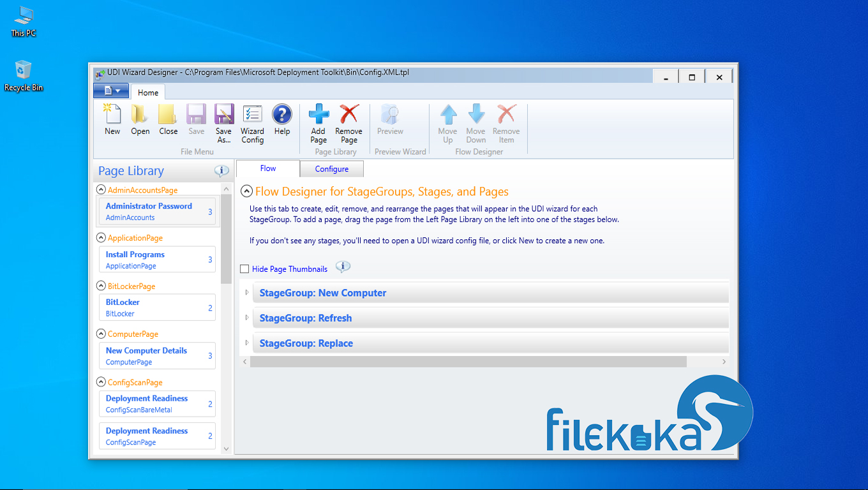Image resolution: width=868 pixels, height=490 pixels.
Task: Collapse the Flow Designer description section
Action: (x=246, y=191)
